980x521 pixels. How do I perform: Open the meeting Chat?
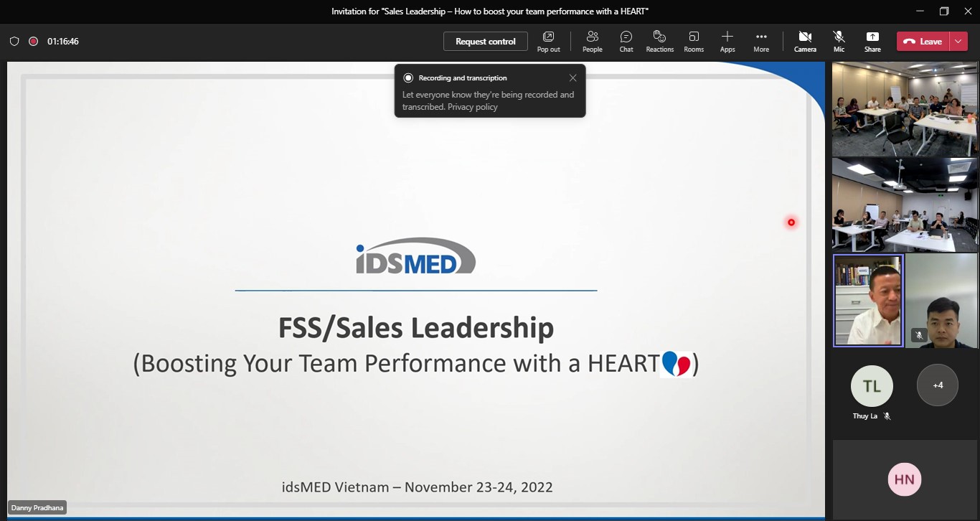coord(626,41)
